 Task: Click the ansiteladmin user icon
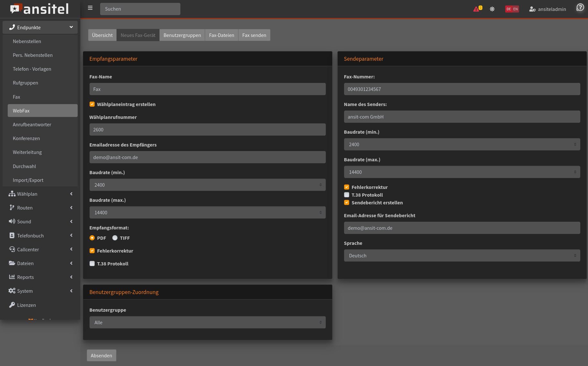point(532,9)
